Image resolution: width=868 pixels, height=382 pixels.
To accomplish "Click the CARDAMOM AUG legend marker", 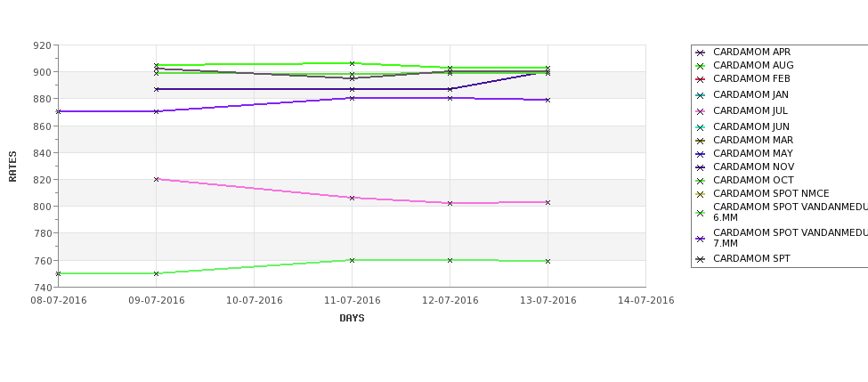I will click(701, 67).
